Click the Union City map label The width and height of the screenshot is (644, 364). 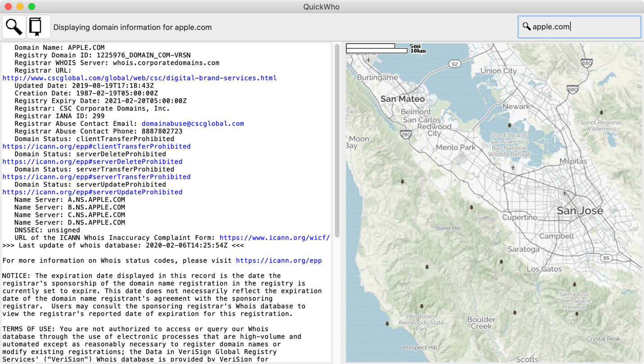click(498, 71)
